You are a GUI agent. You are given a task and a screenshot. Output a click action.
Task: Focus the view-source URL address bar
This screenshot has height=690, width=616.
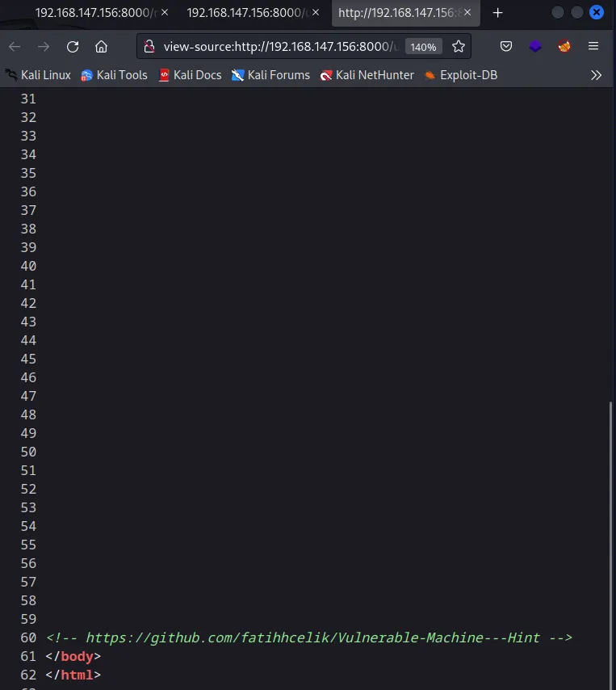(280, 47)
